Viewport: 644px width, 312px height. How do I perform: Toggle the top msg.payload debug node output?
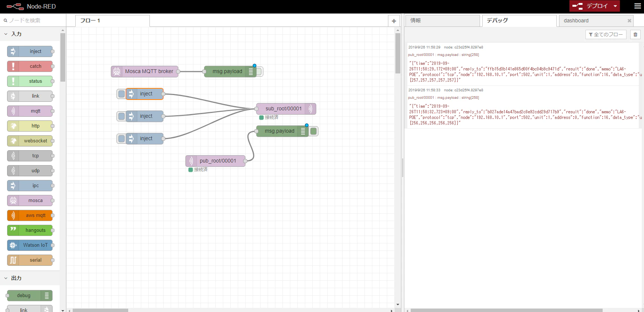pyautogui.click(x=259, y=72)
